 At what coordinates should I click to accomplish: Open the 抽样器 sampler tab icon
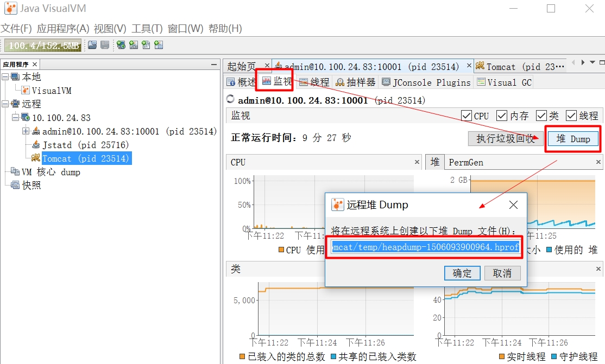click(340, 82)
